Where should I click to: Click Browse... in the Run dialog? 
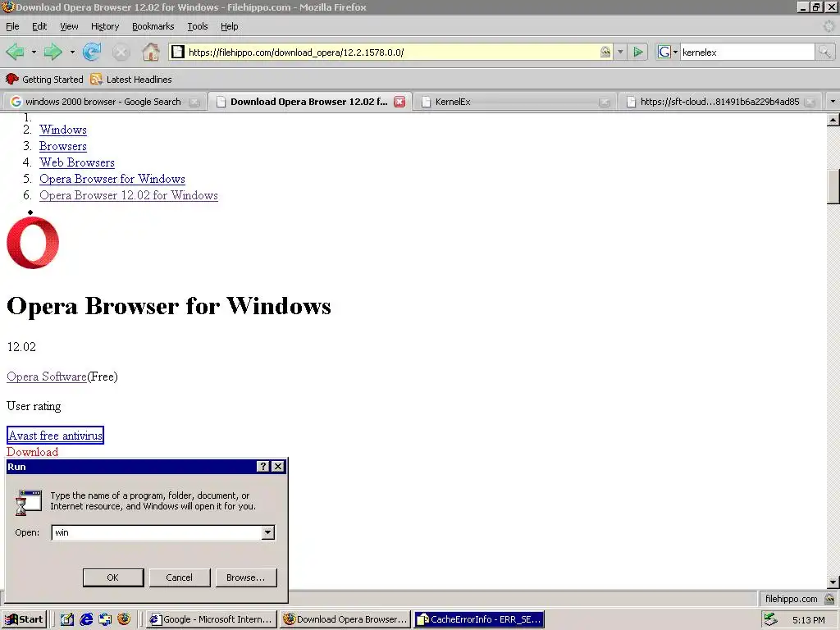tap(246, 577)
